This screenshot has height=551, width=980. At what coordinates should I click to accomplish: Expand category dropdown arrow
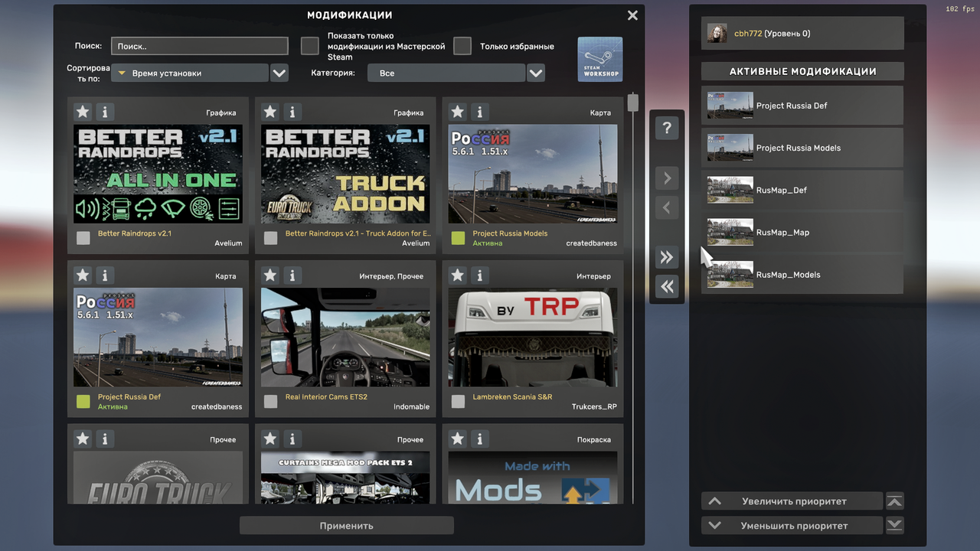tap(536, 73)
